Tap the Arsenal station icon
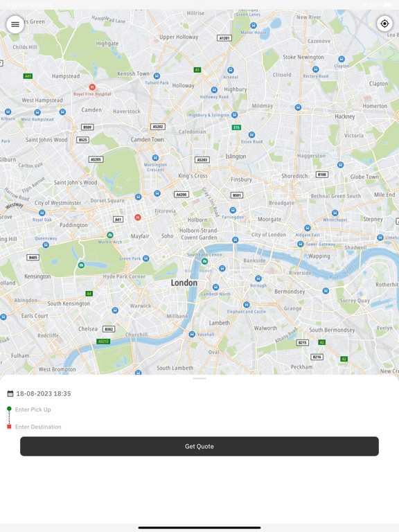This screenshot has width=399, height=532. point(231,70)
